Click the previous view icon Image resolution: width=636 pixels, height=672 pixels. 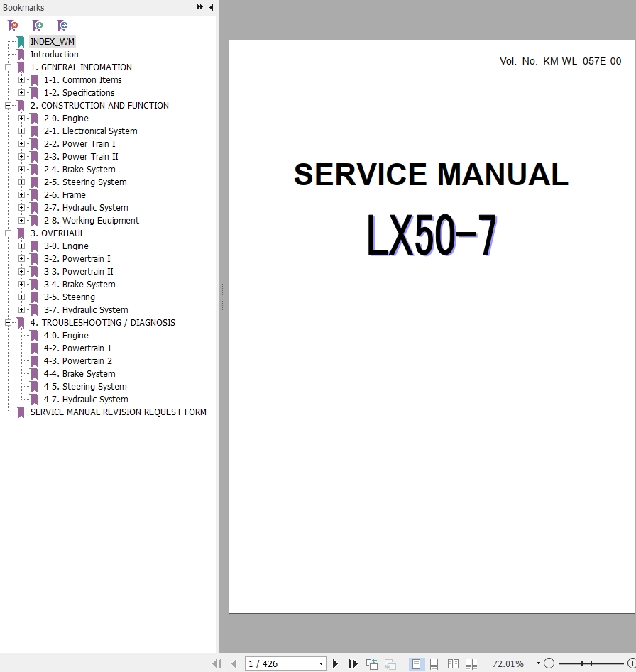tap(371, 664)
